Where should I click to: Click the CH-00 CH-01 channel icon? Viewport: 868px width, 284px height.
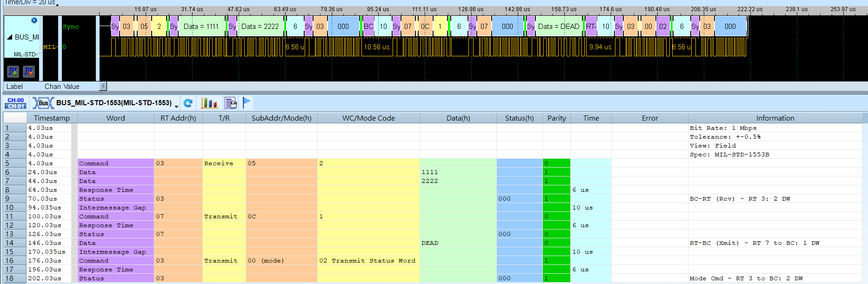pyautogui.click(x=16, y=103)
